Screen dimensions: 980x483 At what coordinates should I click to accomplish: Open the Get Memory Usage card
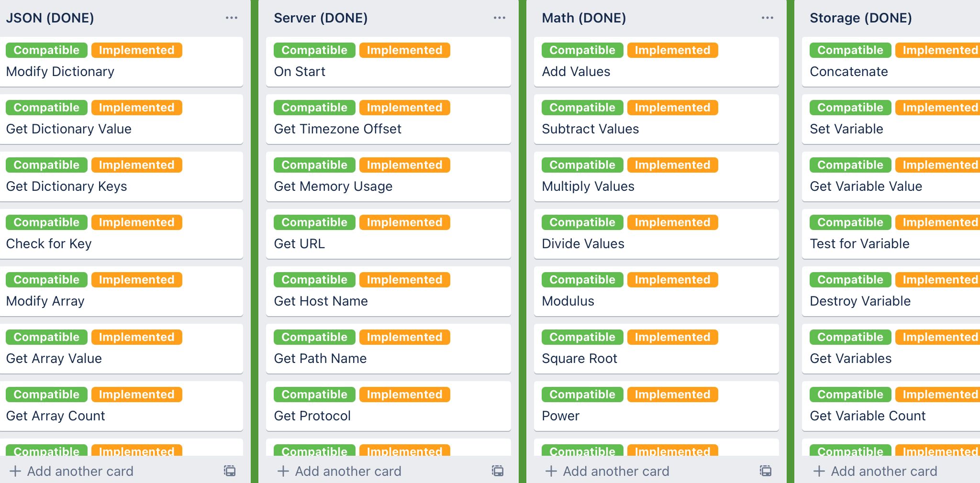click(x=333, y=187)
